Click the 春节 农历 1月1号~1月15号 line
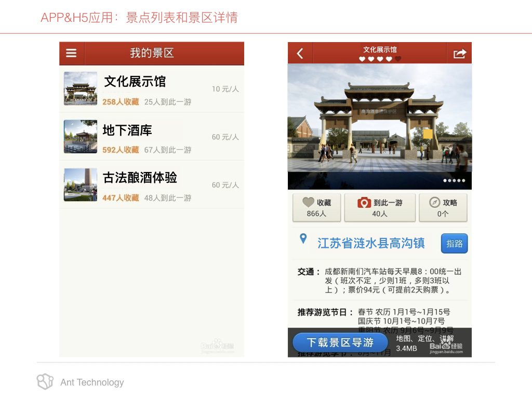This screenshot has width=532, height=399. [404, 312]
